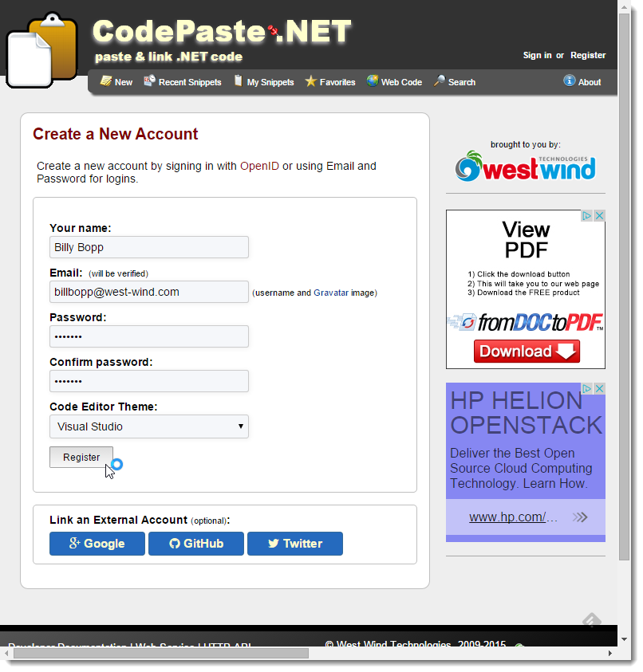The width and height of the screenshot is (643, 672).
Task: Click the Recent Snippets icon
Action: (x=149, y=81)
